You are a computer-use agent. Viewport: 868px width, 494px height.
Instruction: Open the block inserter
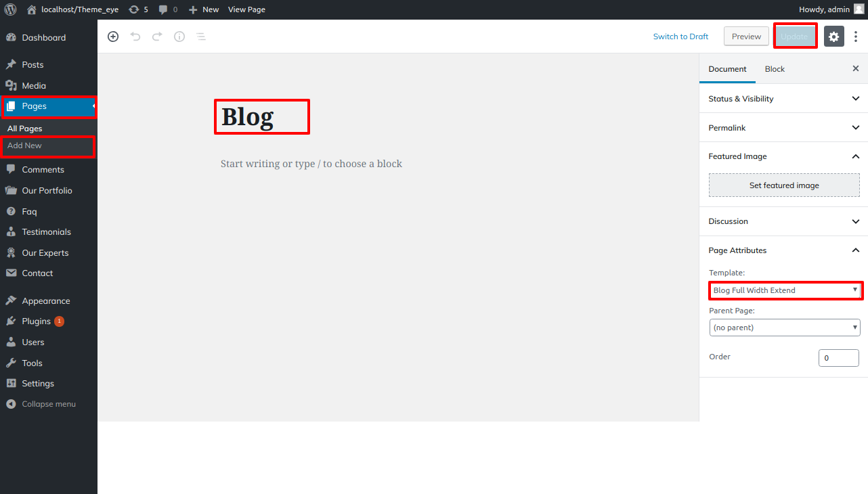[113, 36]
